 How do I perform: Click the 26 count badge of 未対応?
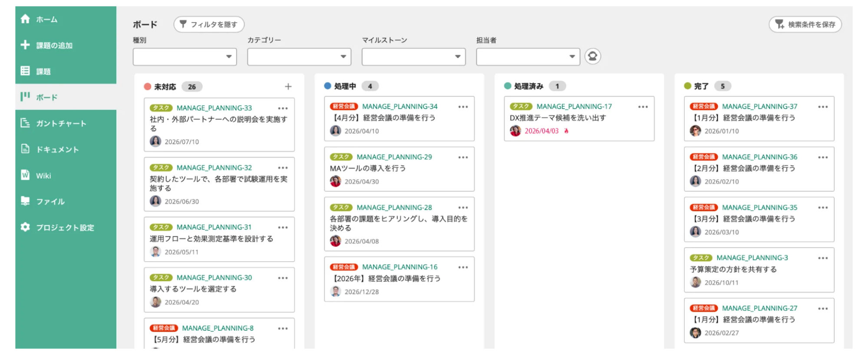tap(192, 86)
